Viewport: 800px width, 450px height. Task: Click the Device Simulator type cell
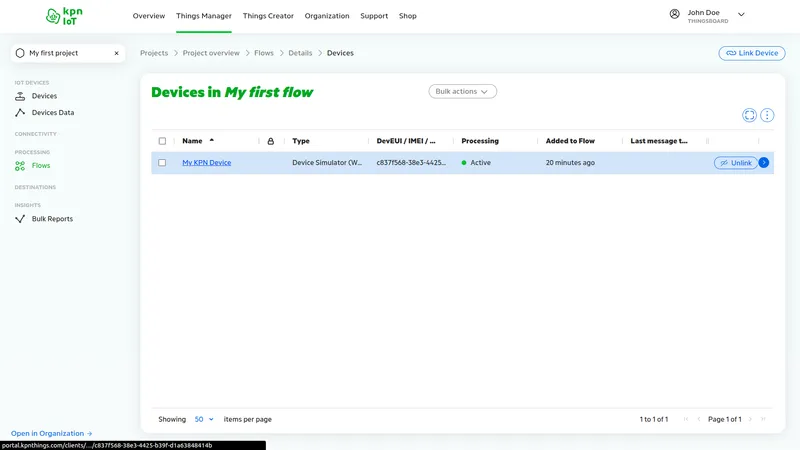pyautogui.click(x=327, y=163)
